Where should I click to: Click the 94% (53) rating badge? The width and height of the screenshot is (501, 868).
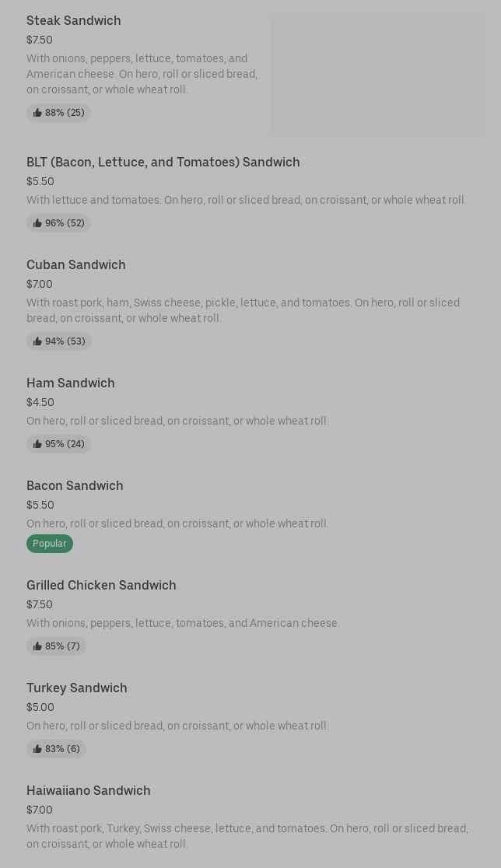click(59, 341)
